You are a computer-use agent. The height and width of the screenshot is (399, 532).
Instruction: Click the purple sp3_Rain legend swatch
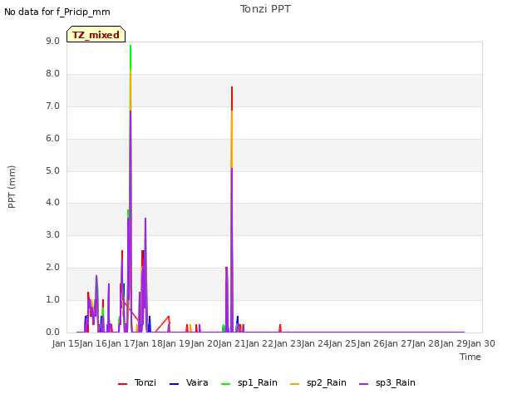363,384
